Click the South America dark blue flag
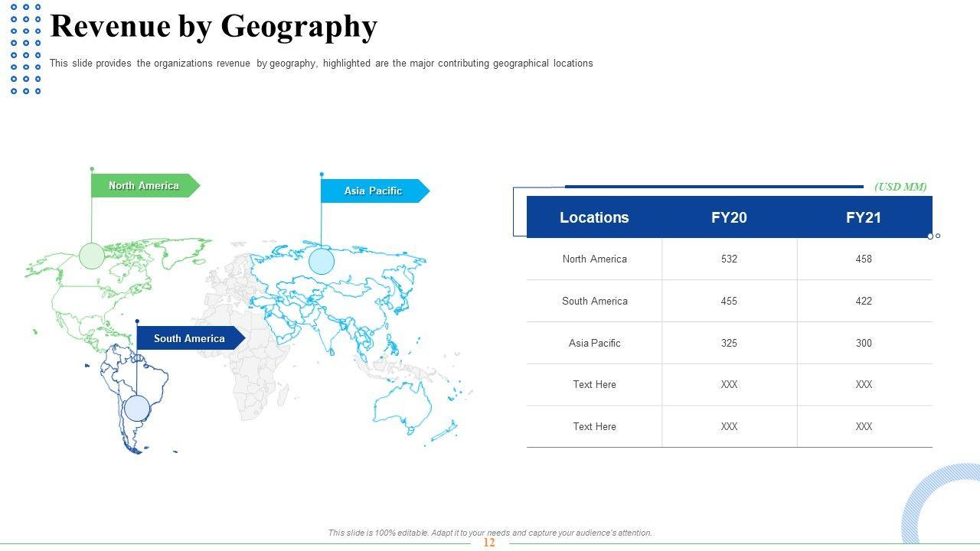This screenshot has height=551, width=980. [189, 338]
